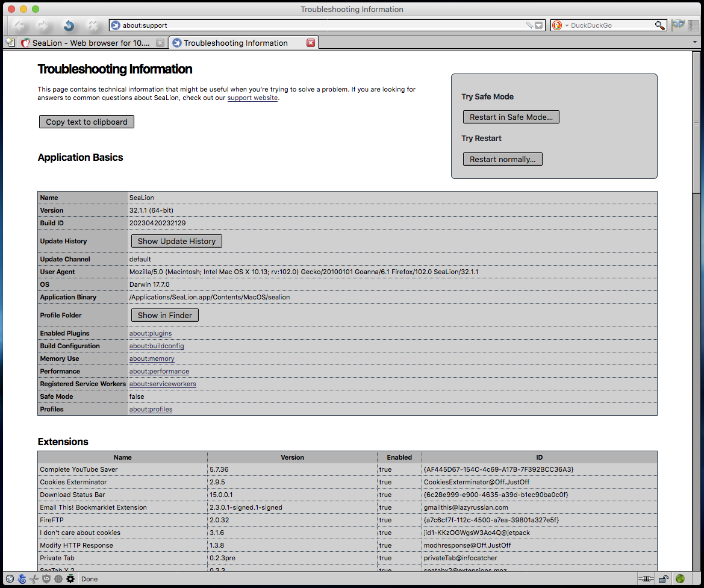Click the version text 32.1.1 (64-bit)

[x=151, y=210]
